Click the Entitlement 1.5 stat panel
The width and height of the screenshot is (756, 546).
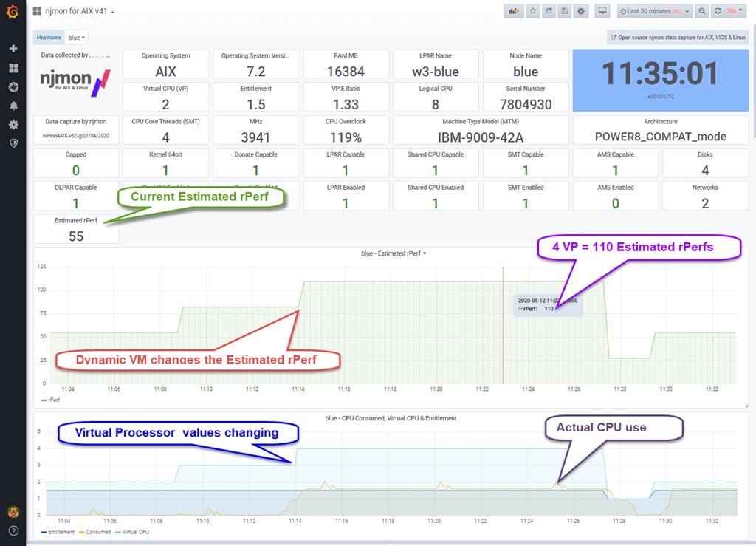click(x=255, y=97)
